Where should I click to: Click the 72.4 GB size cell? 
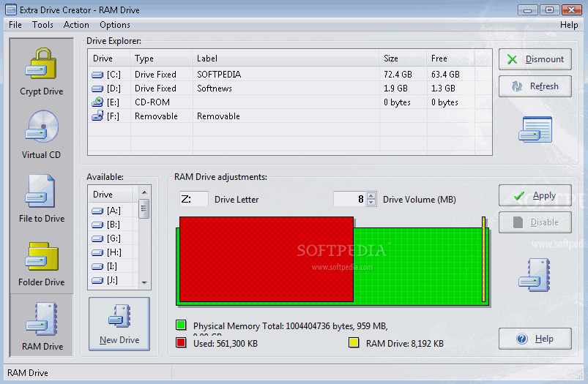(398, 75)
